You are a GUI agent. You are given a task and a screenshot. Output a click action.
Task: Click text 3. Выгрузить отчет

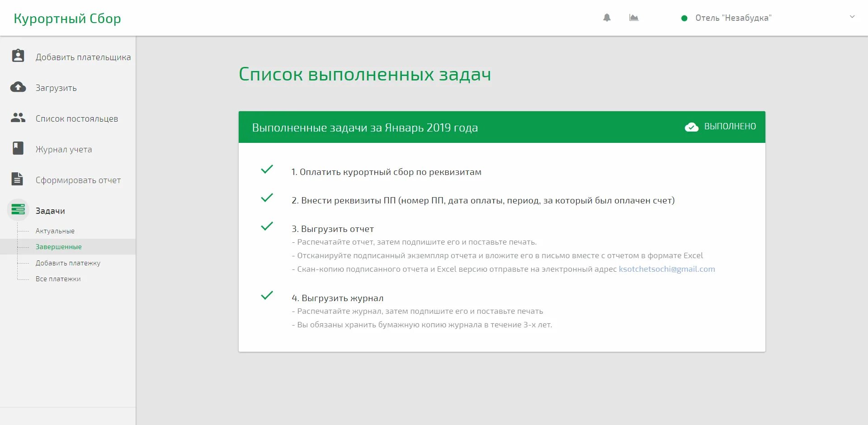[333, 229]
